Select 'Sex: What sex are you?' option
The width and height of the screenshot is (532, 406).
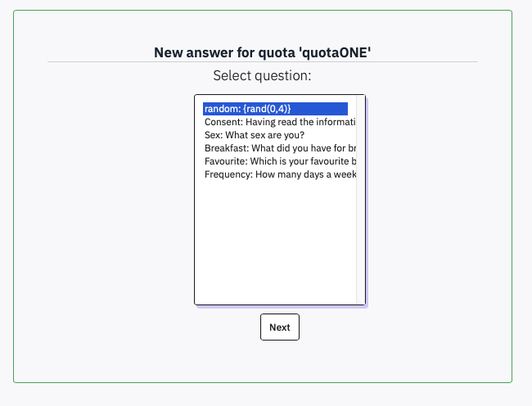255,135
